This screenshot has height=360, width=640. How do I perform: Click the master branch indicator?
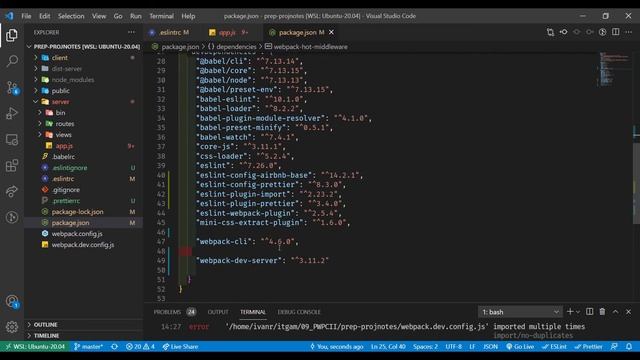click(88, 347)
